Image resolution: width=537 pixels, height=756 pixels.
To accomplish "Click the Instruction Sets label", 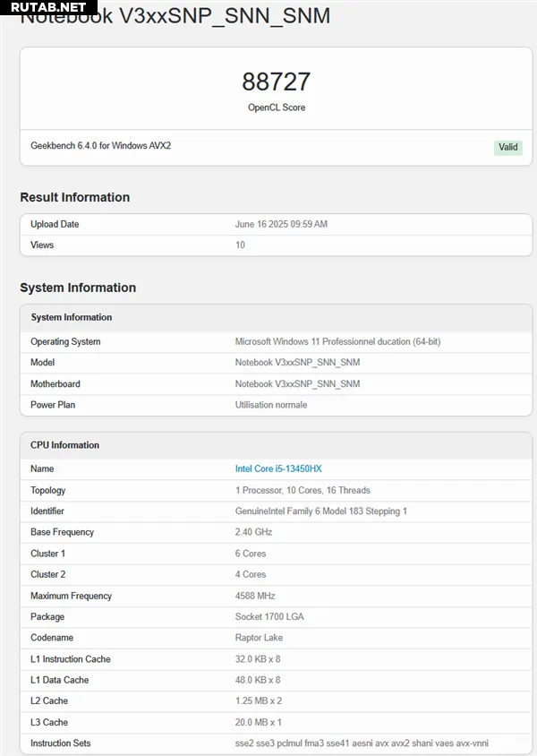I will pyautogui.click(x=61, y=743).
